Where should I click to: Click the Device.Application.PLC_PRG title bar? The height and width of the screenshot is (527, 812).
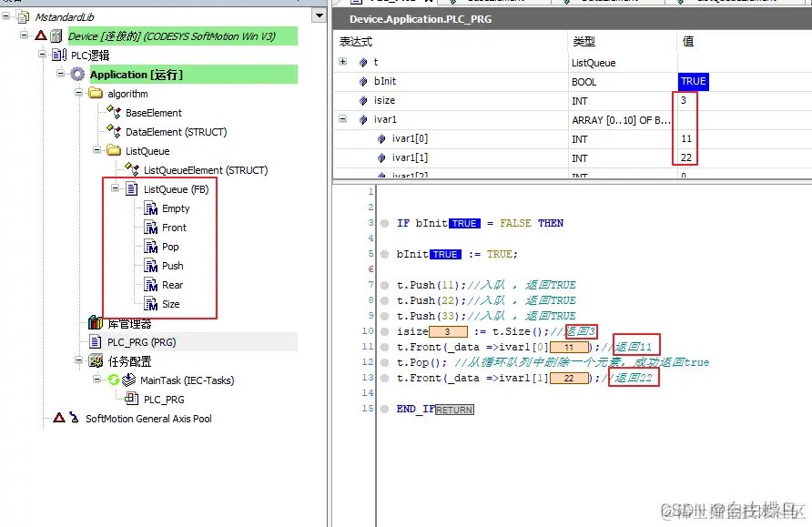click(573, 19)
